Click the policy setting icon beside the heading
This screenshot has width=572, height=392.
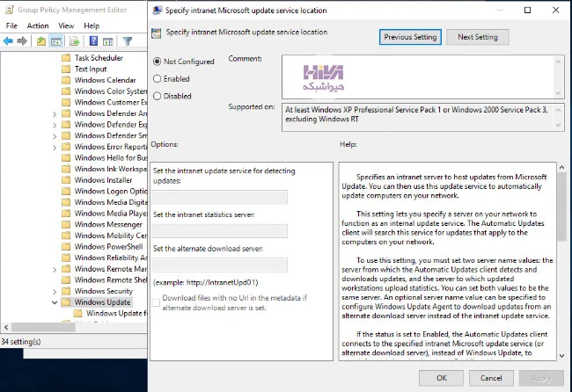tap(157, 33)
